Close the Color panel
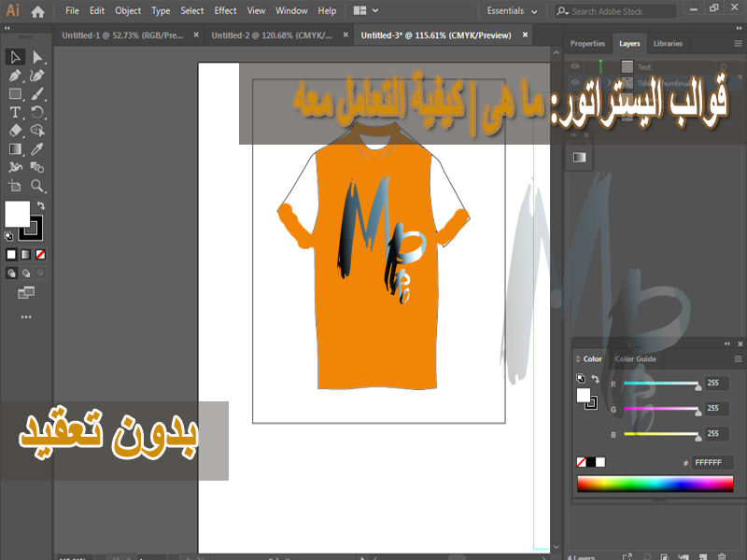Screen dimensions: 747x560 (740, 343)
